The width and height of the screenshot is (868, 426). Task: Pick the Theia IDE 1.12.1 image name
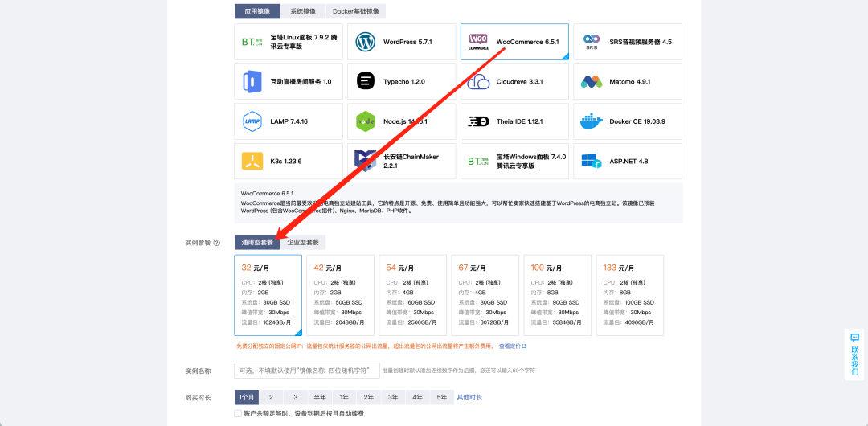pos(520,121)
